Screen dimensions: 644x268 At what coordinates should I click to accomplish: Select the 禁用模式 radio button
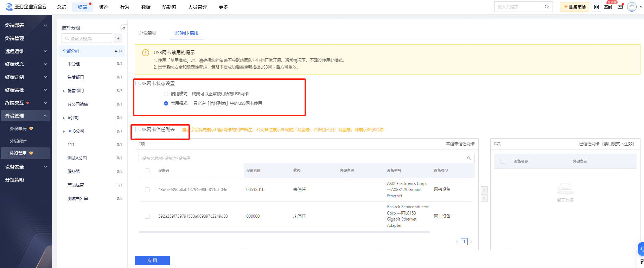coord(166,103)
